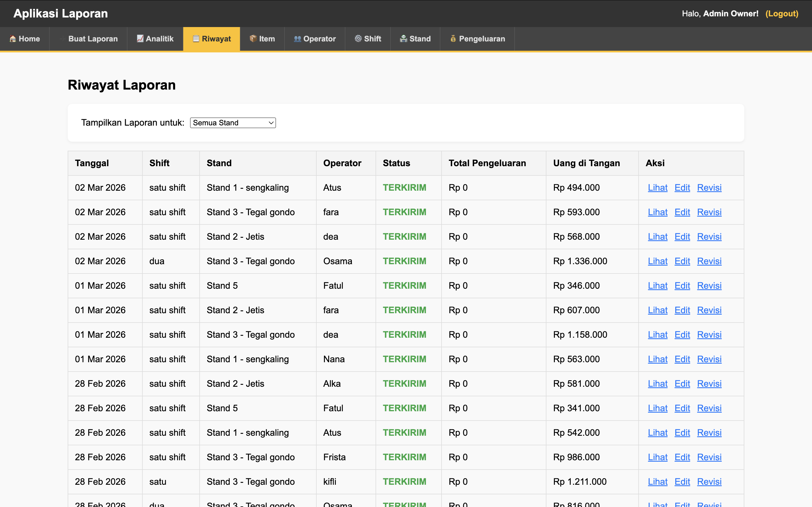
Task: Switch to the Riwayat tab
Action: pos(211,39)
